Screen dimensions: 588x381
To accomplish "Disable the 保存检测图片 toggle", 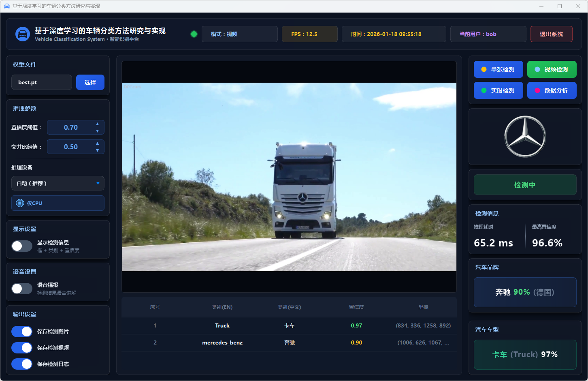I will coord(22,332).
